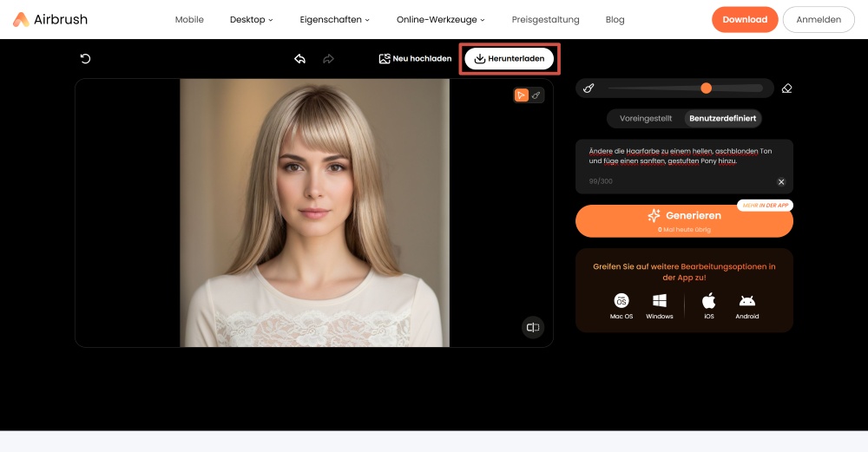This screenshot has width=868, height=452.
Task: Click the edited portrait image
Action: (x=314, y=213)
